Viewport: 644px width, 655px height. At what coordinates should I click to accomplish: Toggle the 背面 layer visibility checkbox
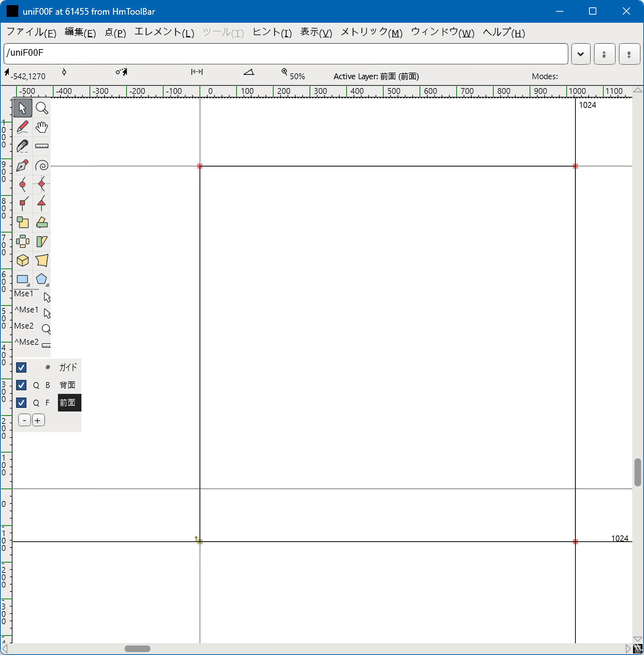pos(21,385)
